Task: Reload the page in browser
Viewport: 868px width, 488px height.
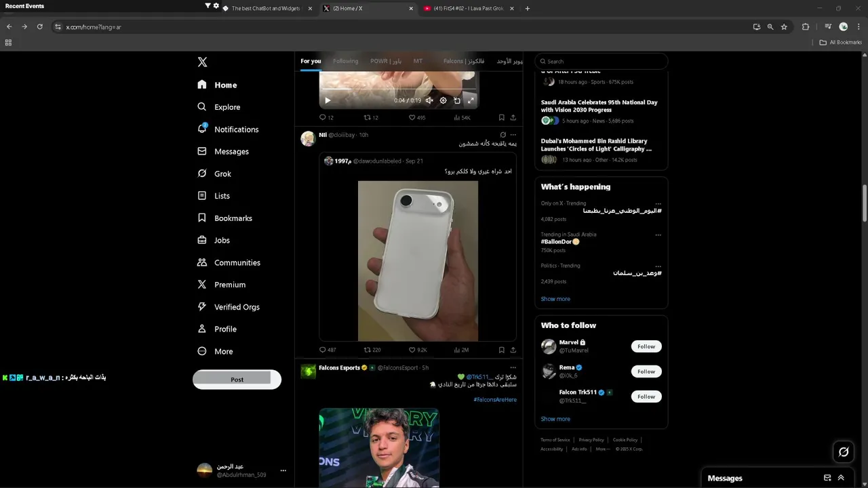Action: click(x=39, y=26)
